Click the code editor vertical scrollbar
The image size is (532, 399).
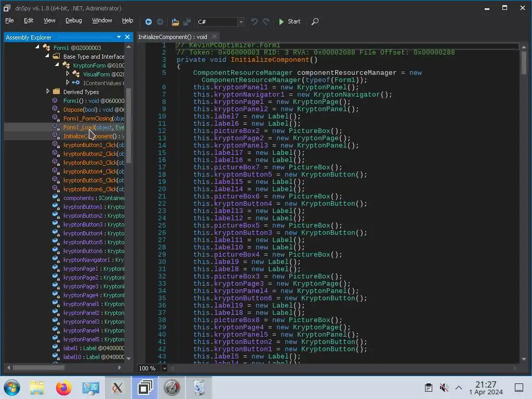click(524, 63)
